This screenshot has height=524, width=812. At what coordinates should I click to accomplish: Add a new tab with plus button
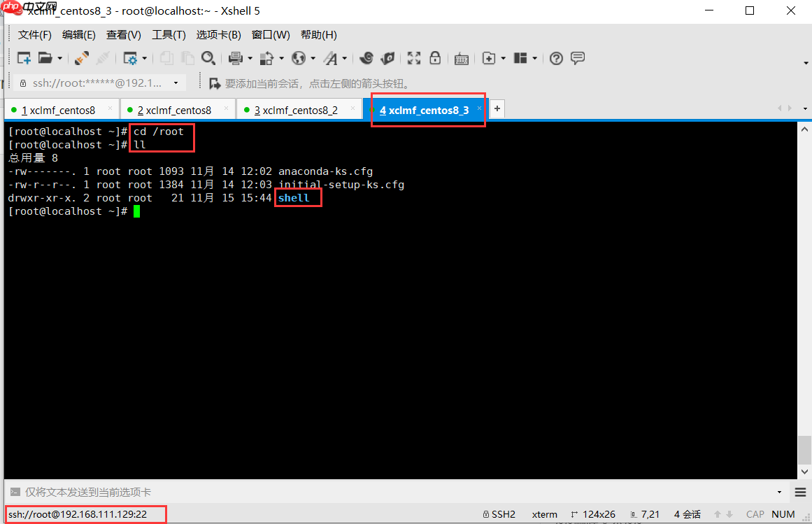pyautogui.click(x=497, y=108)
